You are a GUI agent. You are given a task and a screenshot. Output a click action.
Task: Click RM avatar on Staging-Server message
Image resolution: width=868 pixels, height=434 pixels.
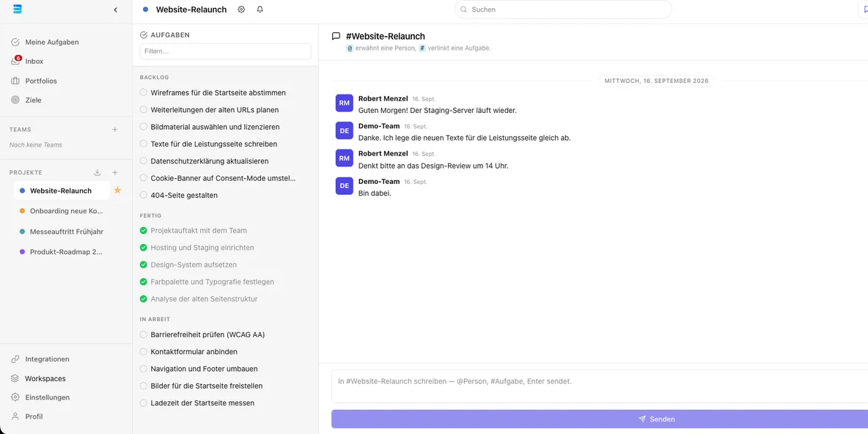(x=345, y=103)
